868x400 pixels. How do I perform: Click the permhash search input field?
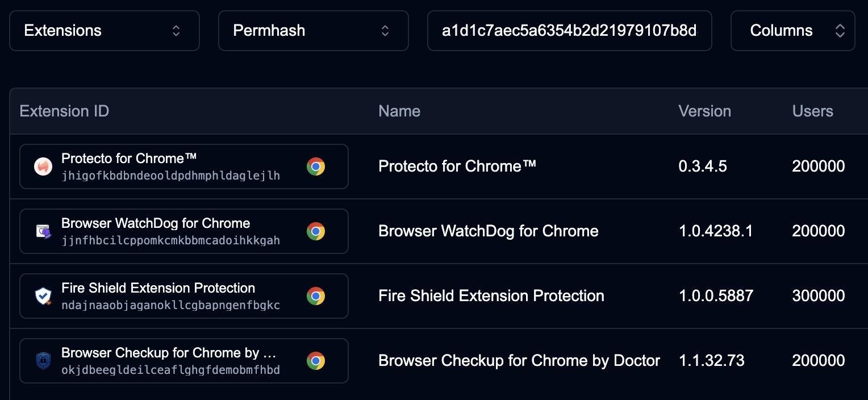click(569, 31)
